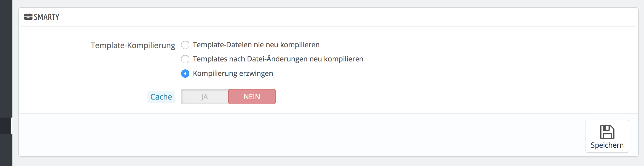The height and width of the screenshot is (166, 644).
Task: Click the 'Templates nach Datei-Änderungen neu kompilieren' label text
Action: tap(278, 59)
